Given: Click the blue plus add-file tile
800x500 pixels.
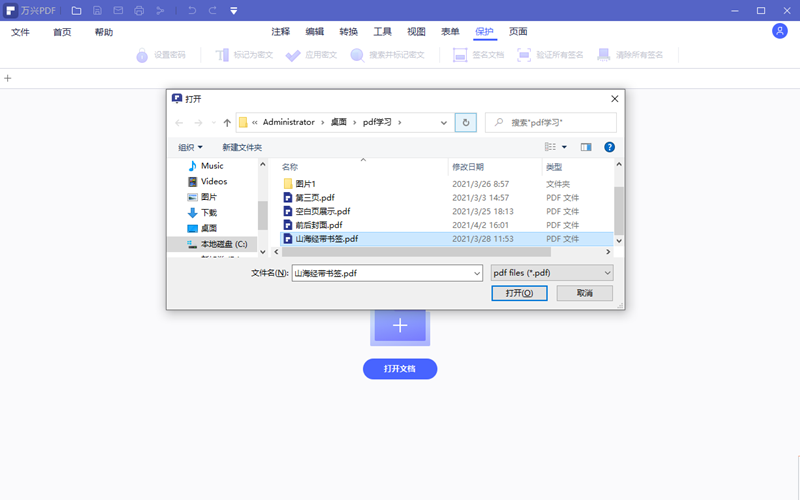Looking at the screenshot, I should click(x=400, y=326).
